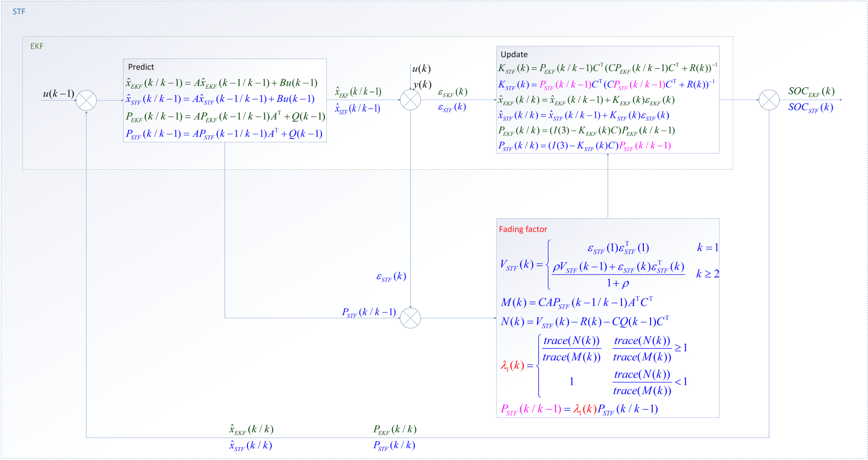Screen dimensions: 868x460
Task: Click the red Fading factor title
Action: [523, 229]
